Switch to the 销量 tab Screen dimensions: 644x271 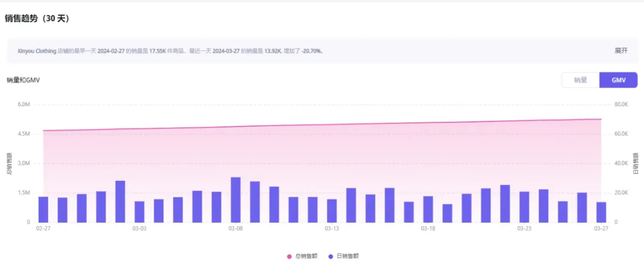[580, 80]
